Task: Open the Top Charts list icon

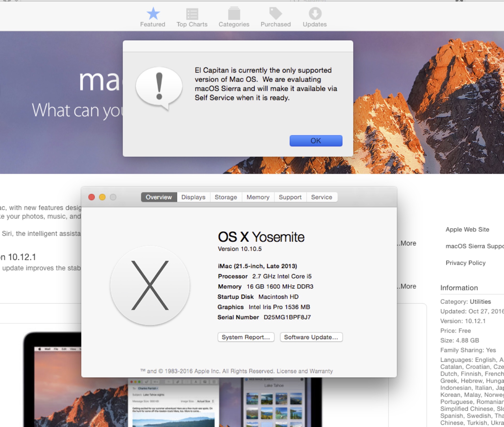Action: click(192, 14)
